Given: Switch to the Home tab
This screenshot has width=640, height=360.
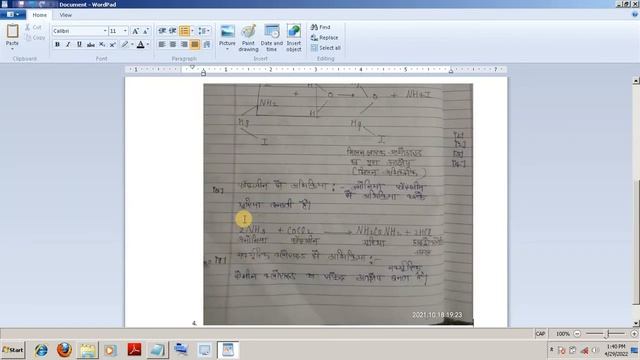Looking at the screenshot, I should pyautogui.click(x=40, y=15).
